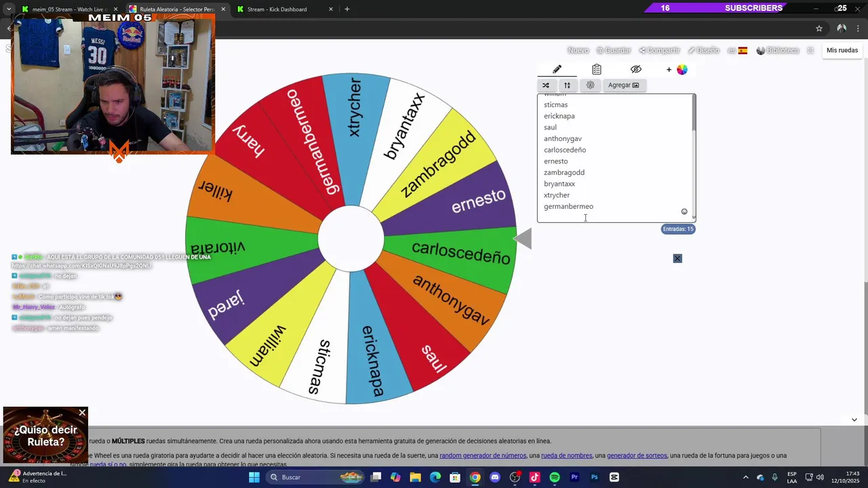Close the Kick Dashboard browser tab
The width and height of the screenshot is (868, 488).
pos(331,9)
